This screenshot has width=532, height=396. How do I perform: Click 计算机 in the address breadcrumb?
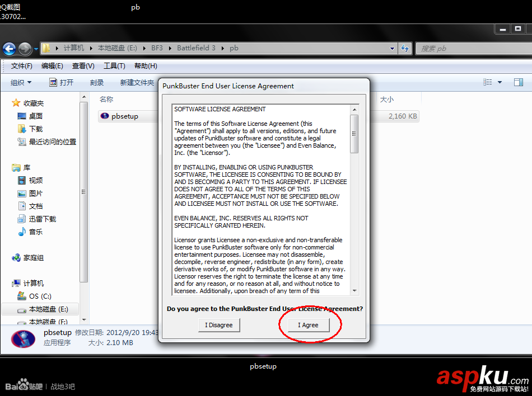click(x=73, y=48)
